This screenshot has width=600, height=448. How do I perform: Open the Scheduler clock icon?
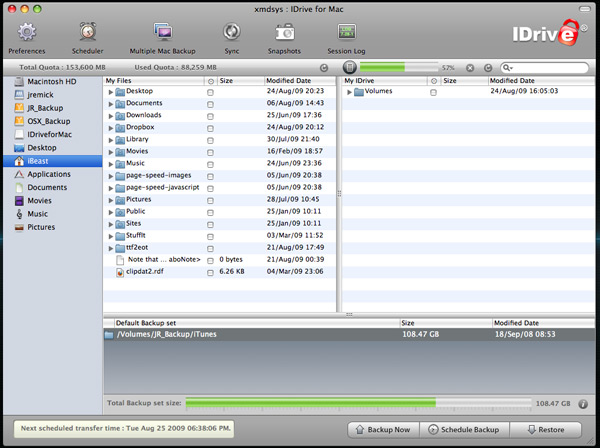pyautogui.click(x=88, y=32)
